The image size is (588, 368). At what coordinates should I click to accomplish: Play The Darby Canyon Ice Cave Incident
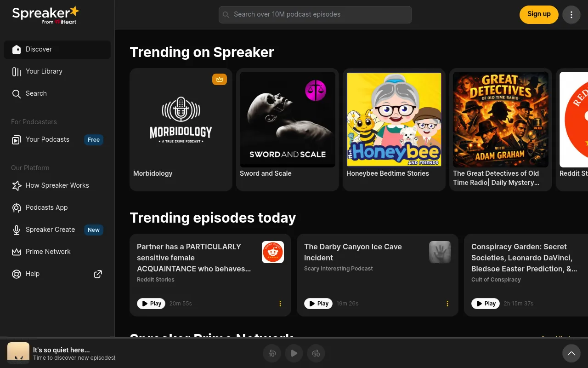[318, 304]
